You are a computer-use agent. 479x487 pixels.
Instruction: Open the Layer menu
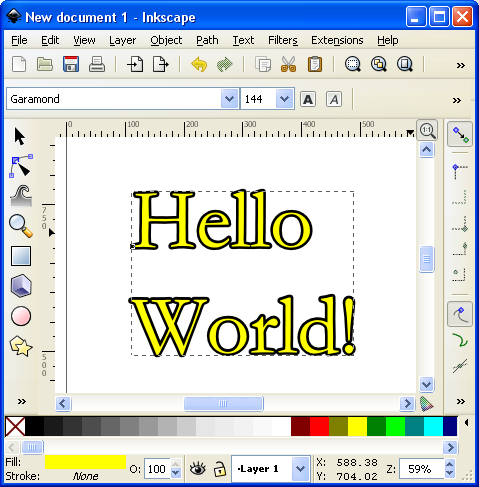tap(122, 40)
